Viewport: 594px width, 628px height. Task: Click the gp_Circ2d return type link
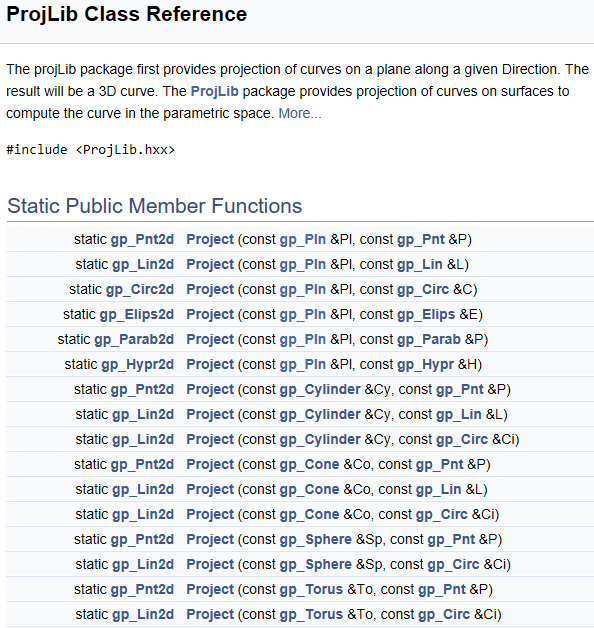(140, 290)
